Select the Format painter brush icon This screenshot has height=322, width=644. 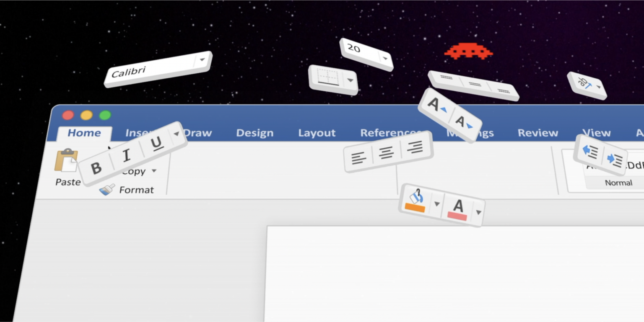[106, 190]
